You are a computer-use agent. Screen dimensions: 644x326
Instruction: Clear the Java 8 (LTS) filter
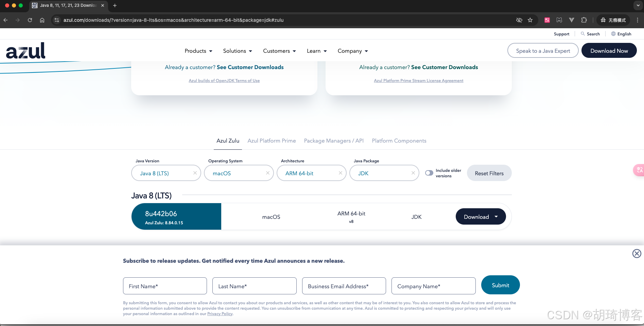tap(195, 173)
